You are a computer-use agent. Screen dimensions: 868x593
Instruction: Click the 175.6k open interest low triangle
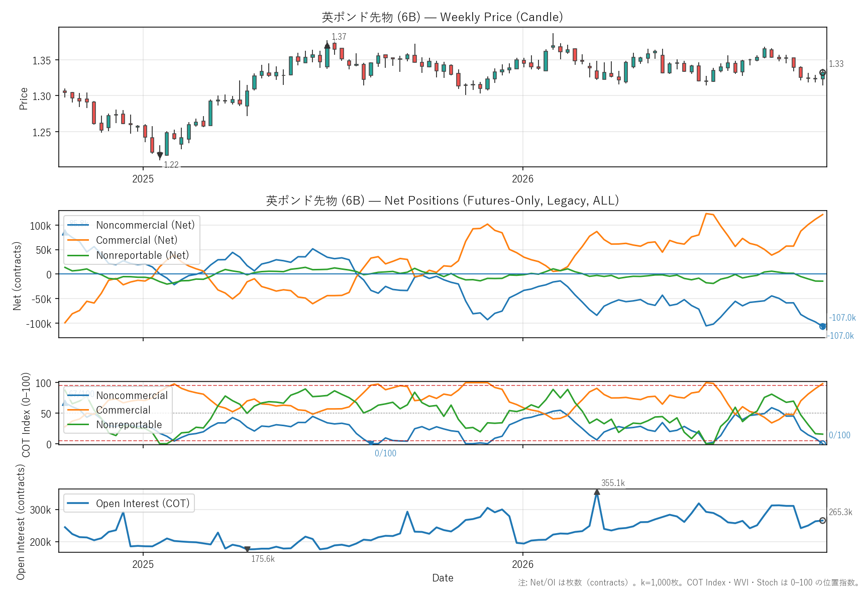coord(247,549)
